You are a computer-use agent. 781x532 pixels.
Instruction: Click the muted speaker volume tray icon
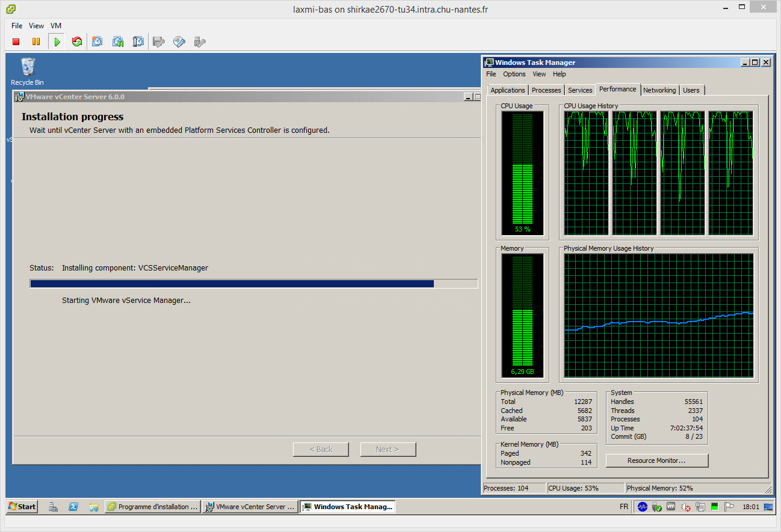(x=685, y=507)
